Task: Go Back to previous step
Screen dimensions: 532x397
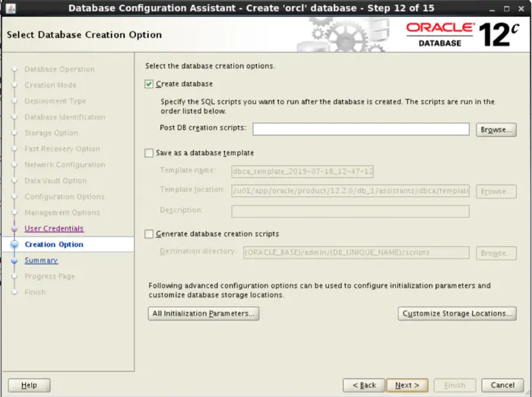Action: point(364,385)
